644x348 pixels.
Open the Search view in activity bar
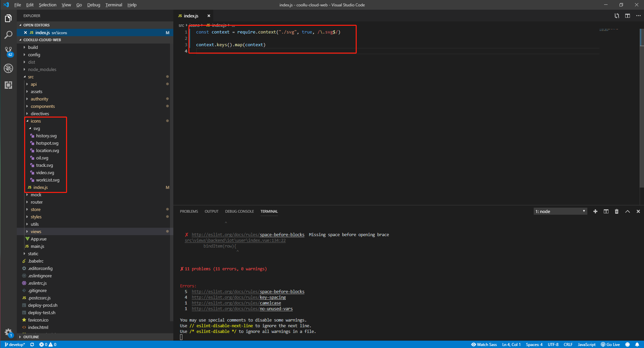(8, 35)
